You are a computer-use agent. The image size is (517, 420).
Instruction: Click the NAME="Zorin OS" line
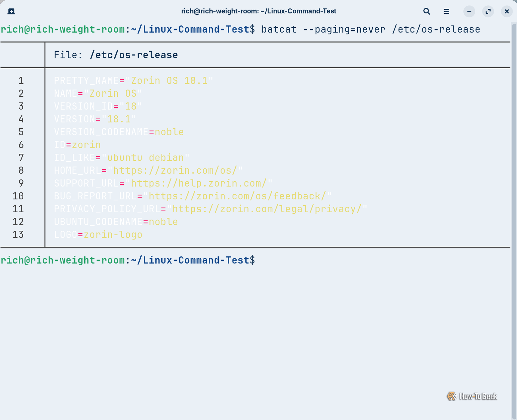[98, 94]
